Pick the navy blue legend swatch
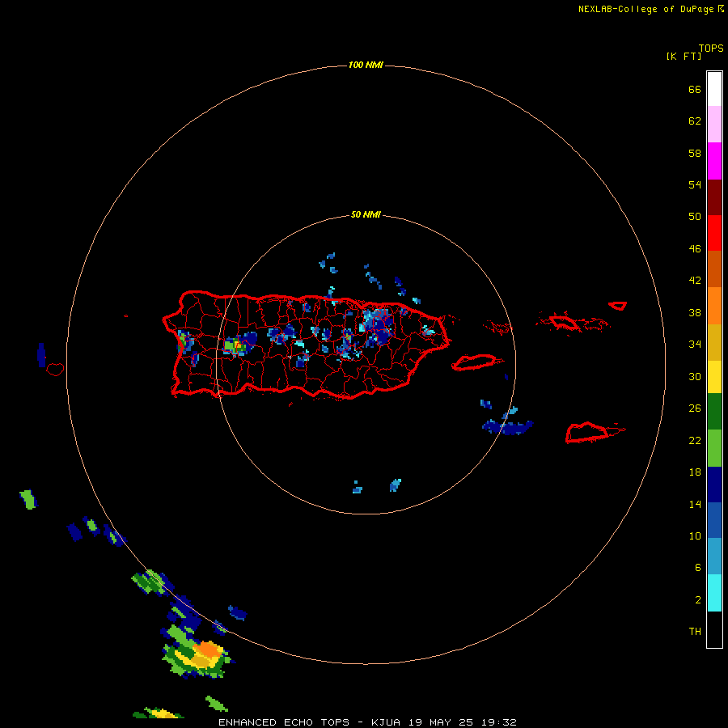The height and width of the screenshot is (728, 728). point(714,485)
